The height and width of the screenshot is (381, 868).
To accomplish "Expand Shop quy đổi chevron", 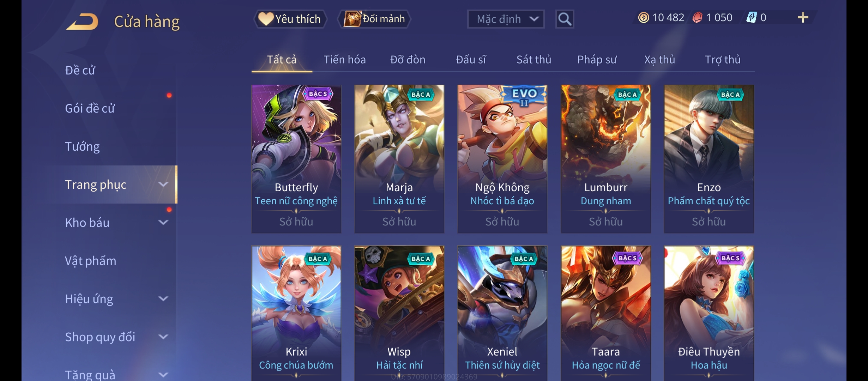I will [163, 337].
